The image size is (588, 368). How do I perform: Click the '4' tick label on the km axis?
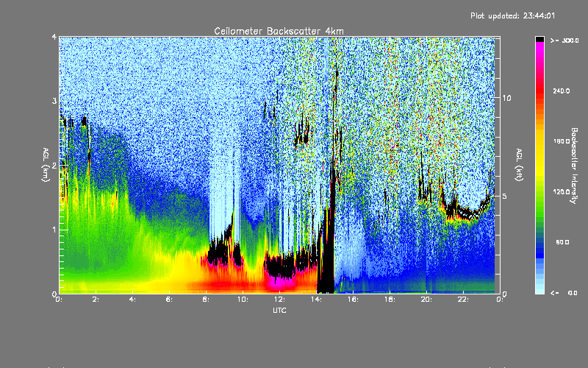coord(54,38)
